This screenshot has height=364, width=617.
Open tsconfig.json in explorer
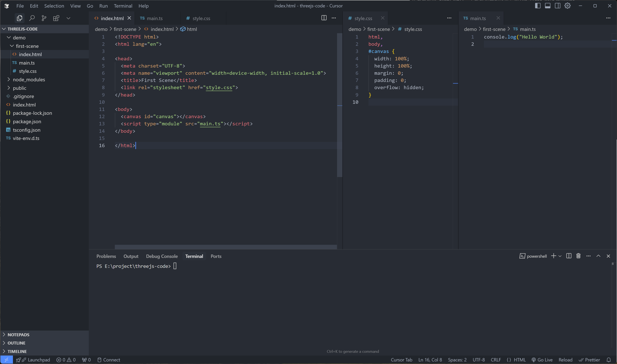(x=44, y=130)
